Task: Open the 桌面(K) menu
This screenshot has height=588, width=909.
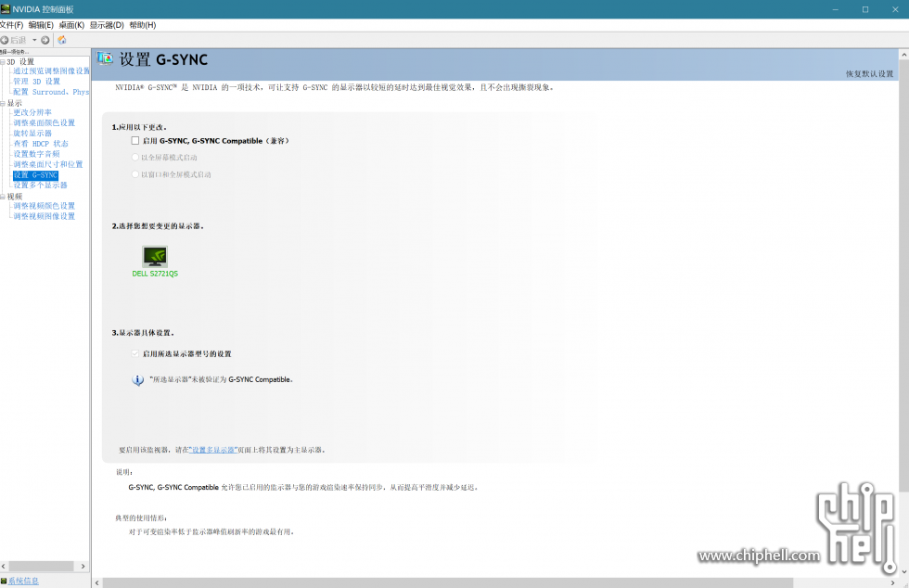Action: point(71,25)
